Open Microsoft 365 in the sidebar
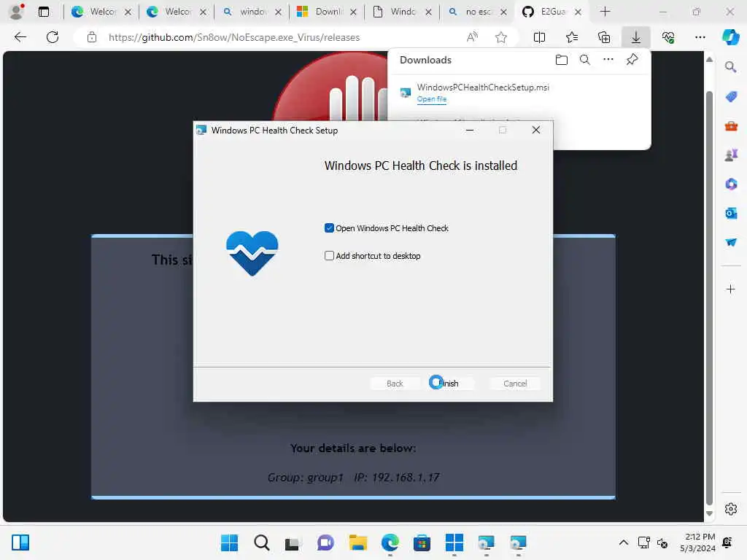747x560 pixels. [x=731, y=184]
